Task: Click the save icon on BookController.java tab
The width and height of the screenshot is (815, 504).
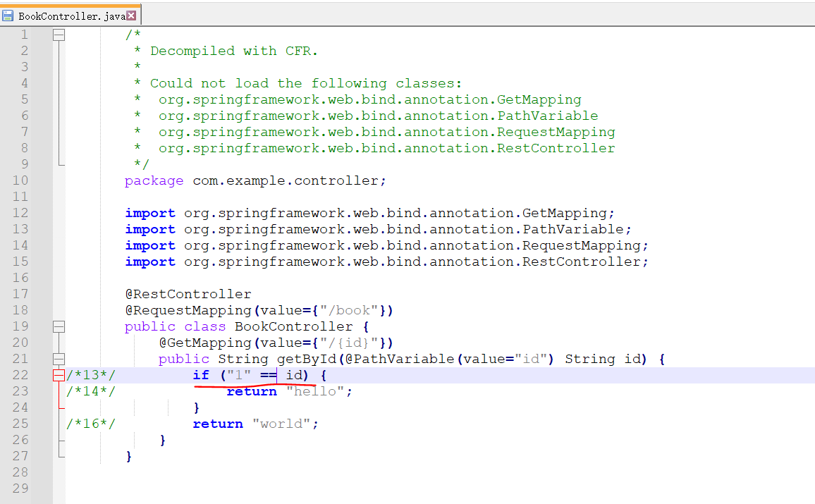Action: (x=8, y=16)
